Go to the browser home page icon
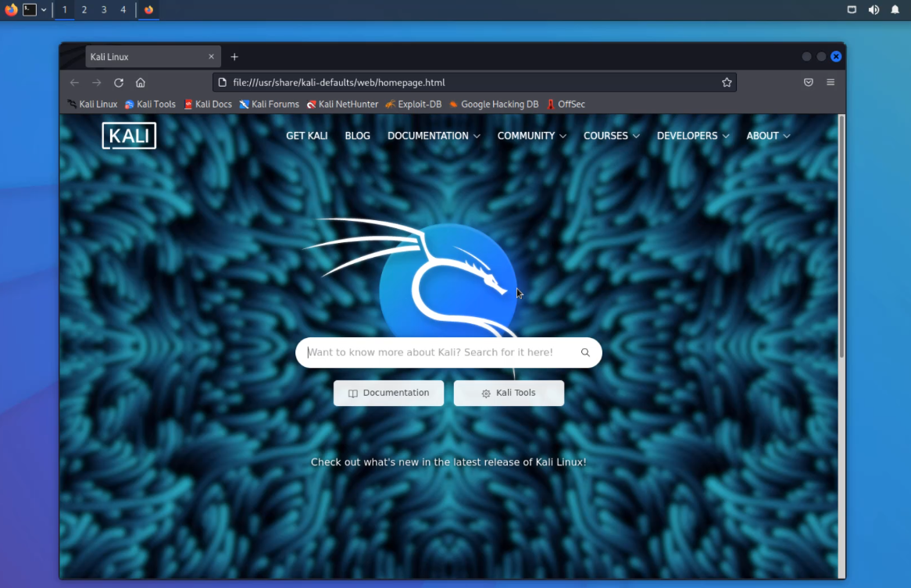This screenshot has width=911, height=588. point(141,83)
